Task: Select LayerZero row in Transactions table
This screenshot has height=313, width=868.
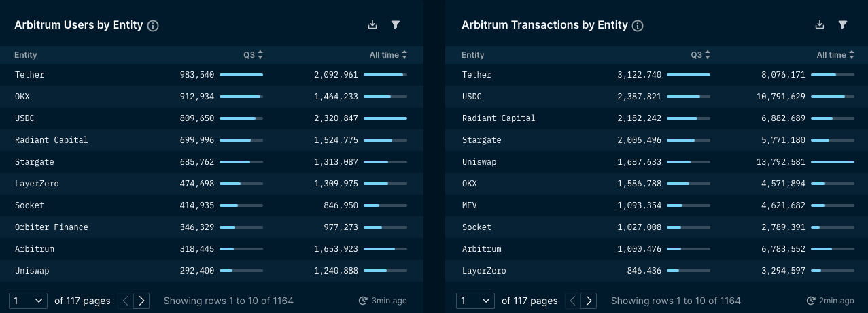Action: click(657, 271)
